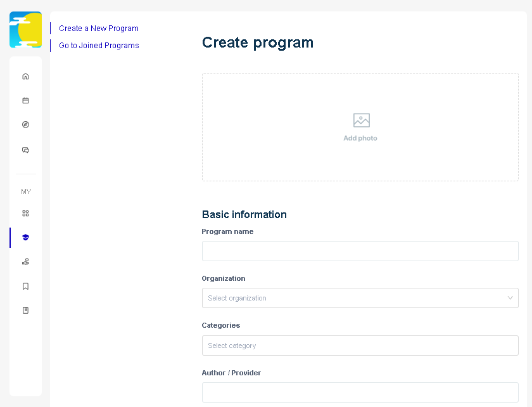Open the Select organization dropdown
532x407 pixels.
[x=360, y=298]
